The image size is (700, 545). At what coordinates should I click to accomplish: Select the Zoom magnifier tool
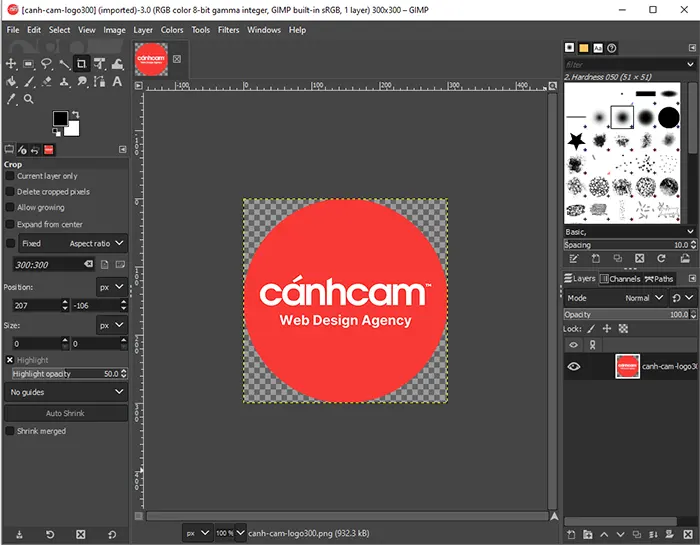29,99
